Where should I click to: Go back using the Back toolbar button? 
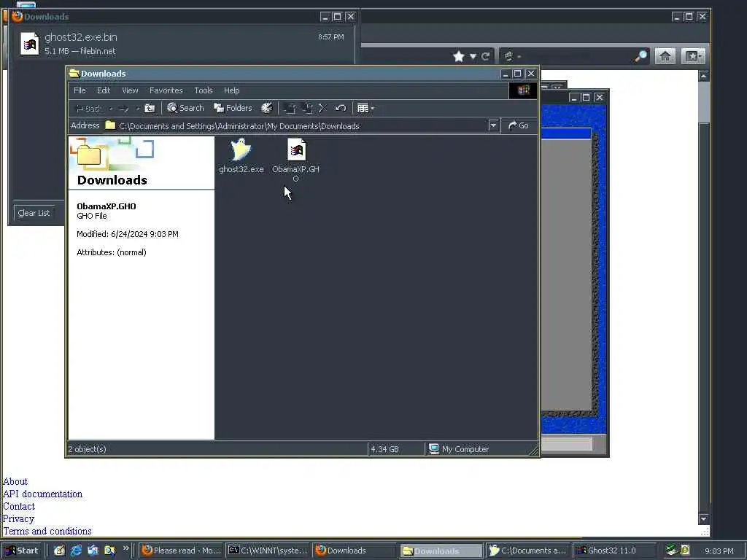point(88,109)
